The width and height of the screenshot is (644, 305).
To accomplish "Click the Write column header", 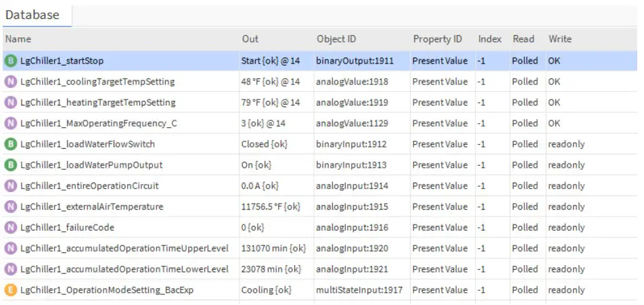I will click(x=560, y=39).
